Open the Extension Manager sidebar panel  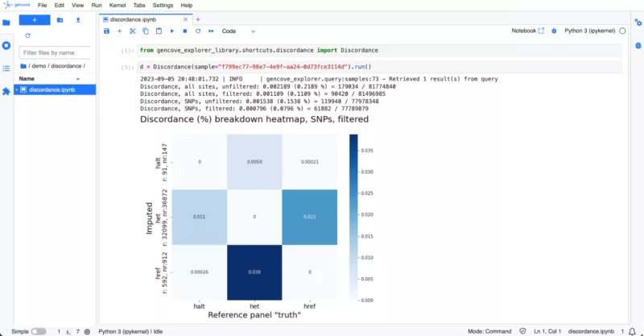click(6, 91)
